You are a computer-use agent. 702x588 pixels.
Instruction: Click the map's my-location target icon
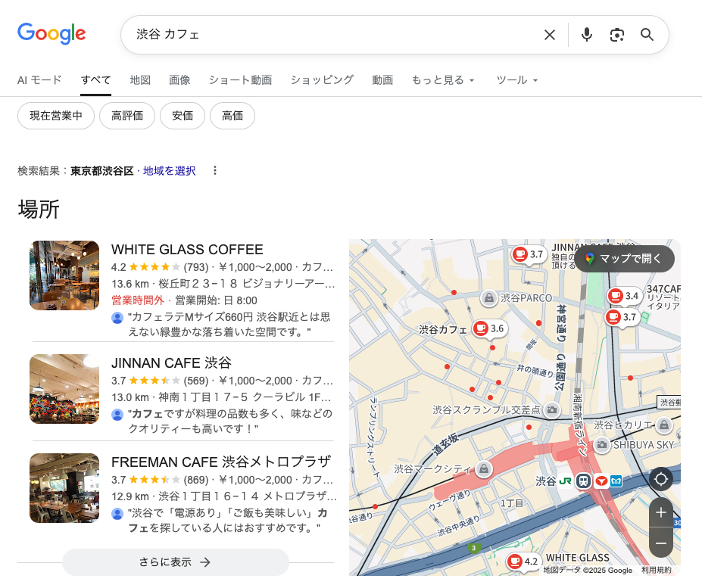point(660,479)
